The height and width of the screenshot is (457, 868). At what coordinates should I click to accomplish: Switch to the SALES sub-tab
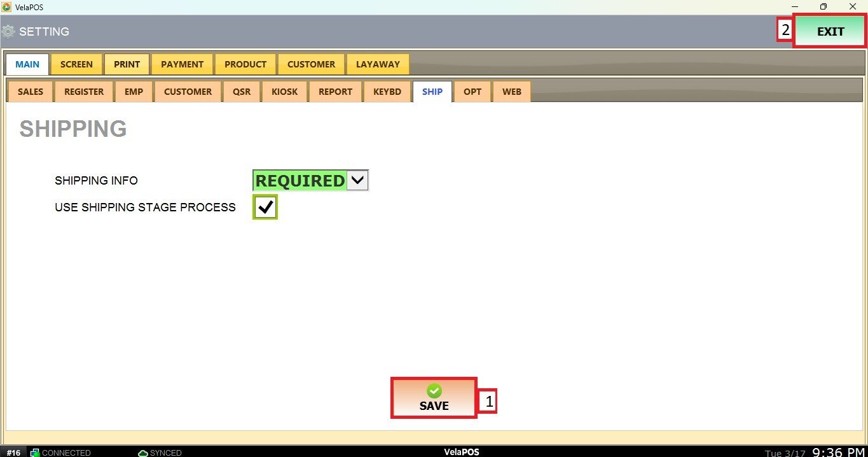point(31,92)
